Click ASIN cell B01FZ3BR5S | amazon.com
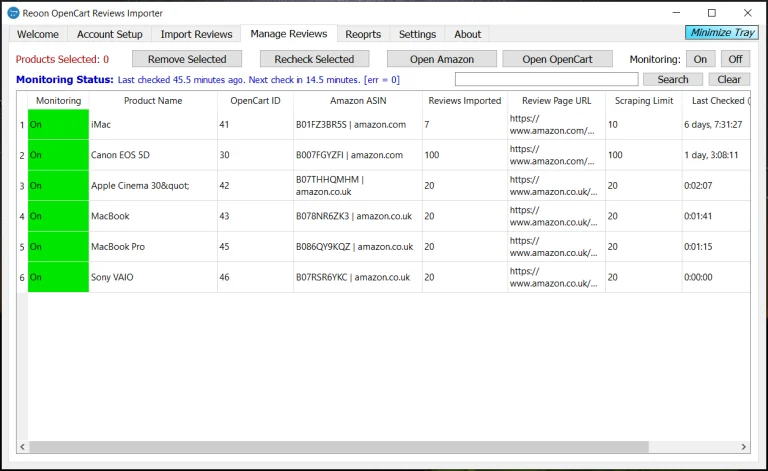This screenshot has width=768, height=471. 358,124
